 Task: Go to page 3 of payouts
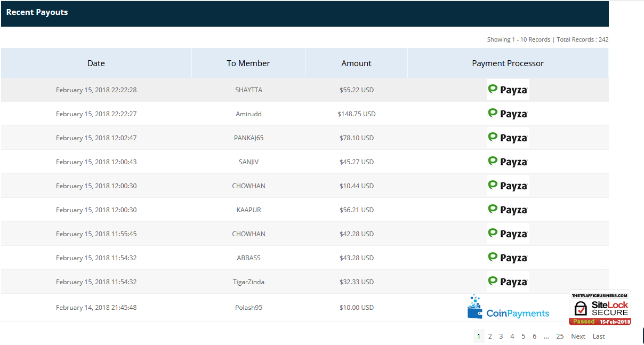click(x=501, y=336)
